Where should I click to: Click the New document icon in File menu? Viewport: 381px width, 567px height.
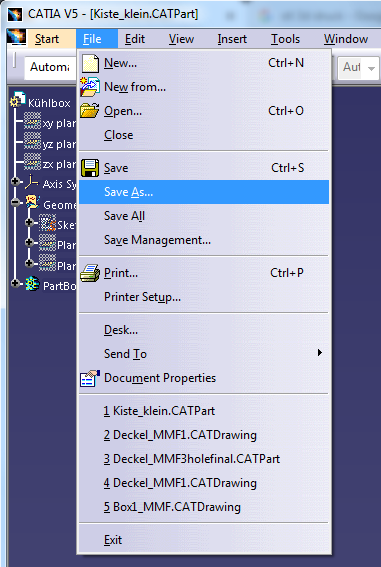[x=90, y=64]
